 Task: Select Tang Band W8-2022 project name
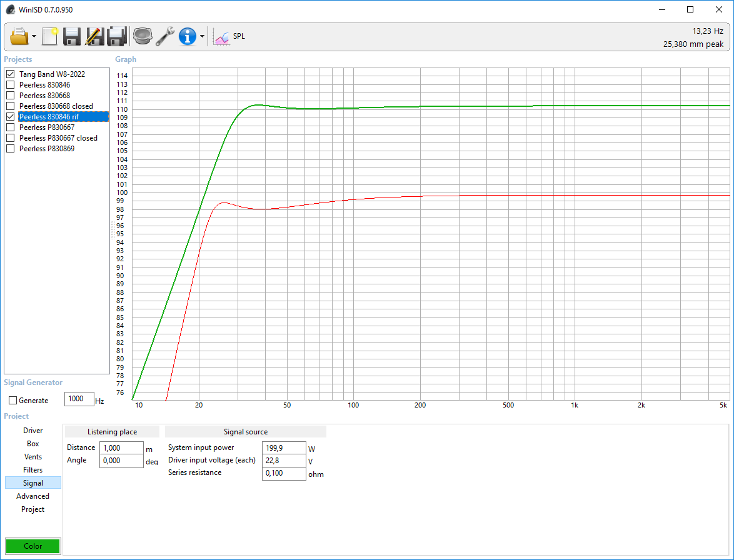(x=52, y=74)
